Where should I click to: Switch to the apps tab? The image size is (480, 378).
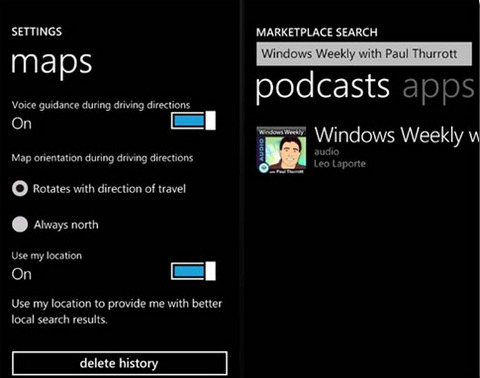tap(439, 88)
